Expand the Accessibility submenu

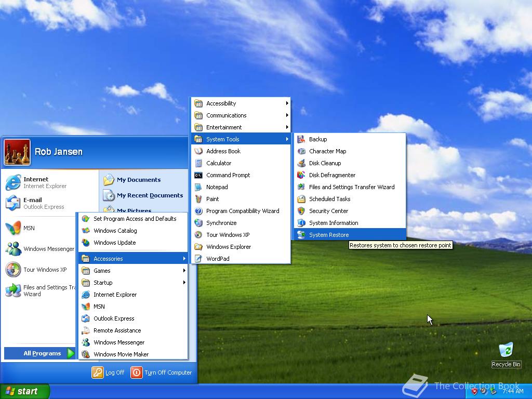[241, 103]
